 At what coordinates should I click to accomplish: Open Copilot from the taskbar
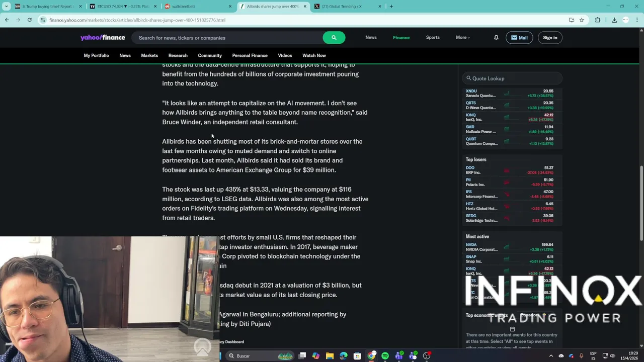coord(316,356)
